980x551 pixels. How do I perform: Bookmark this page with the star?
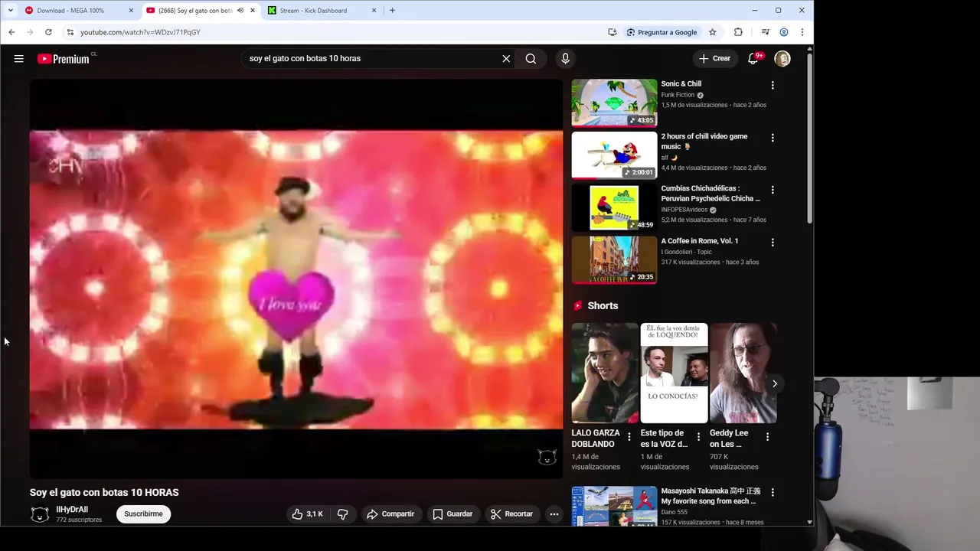(712, 32)
